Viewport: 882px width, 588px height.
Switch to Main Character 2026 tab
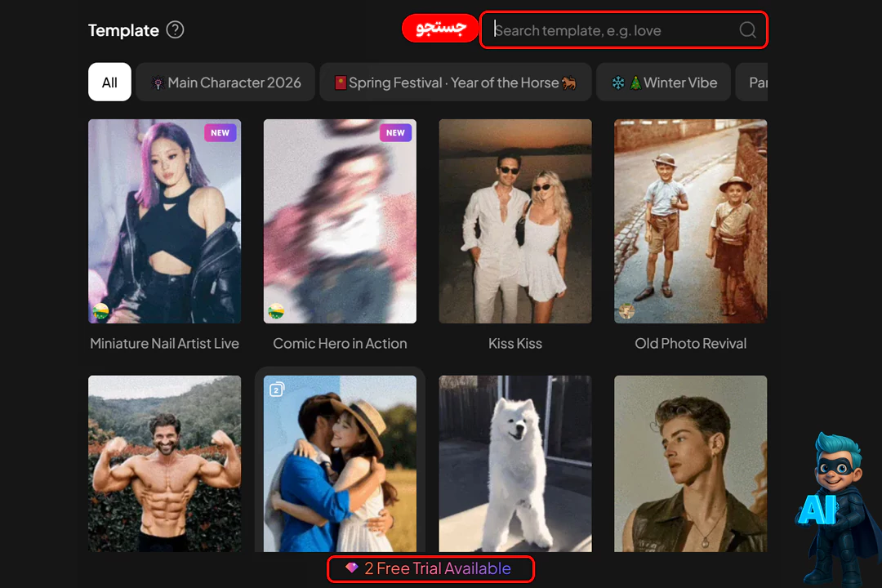pyautogui.click(x=225, y=82)
